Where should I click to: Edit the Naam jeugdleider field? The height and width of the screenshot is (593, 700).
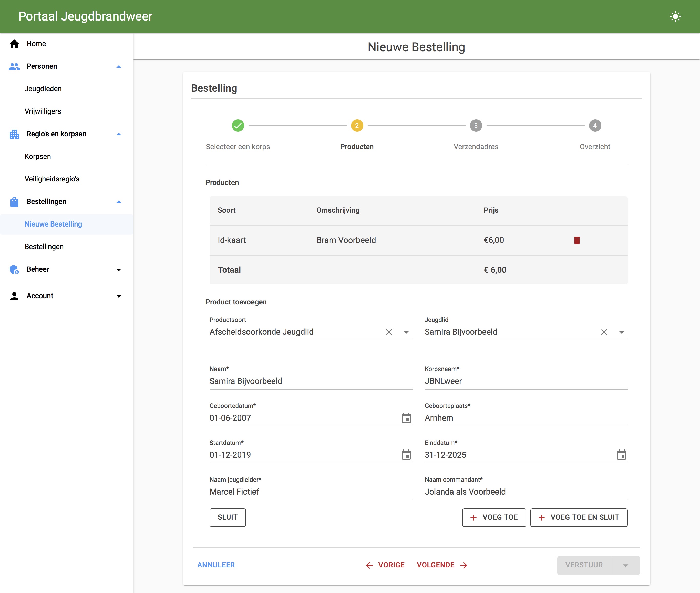coord(311,492)
